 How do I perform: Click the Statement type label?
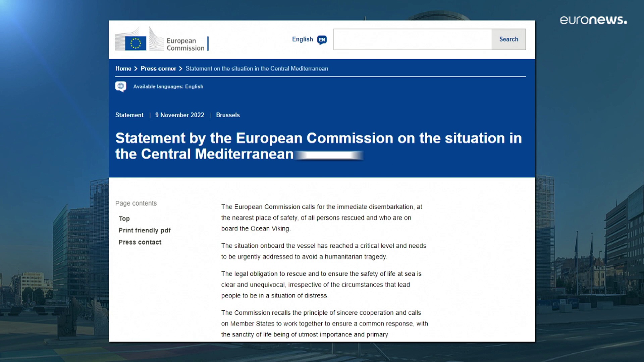pos(129,115)
